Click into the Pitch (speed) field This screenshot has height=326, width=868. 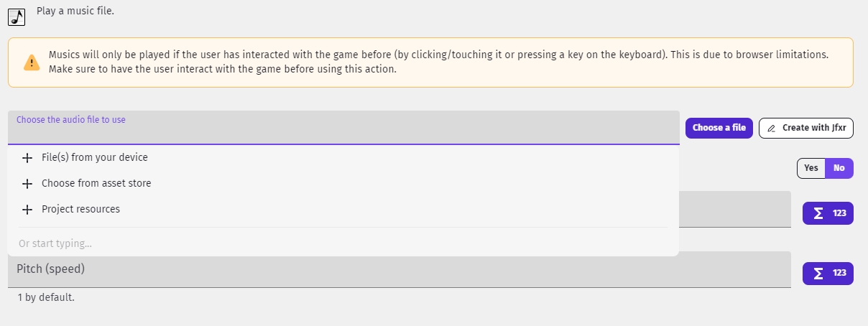pyautogui.click(x=400, y=270)
